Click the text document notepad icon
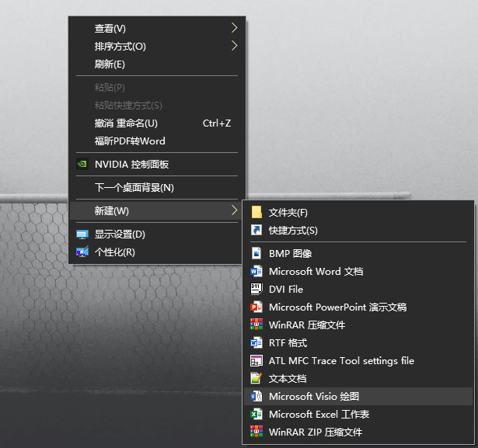Viewport: 478px width, 448px height. (256, 378)
